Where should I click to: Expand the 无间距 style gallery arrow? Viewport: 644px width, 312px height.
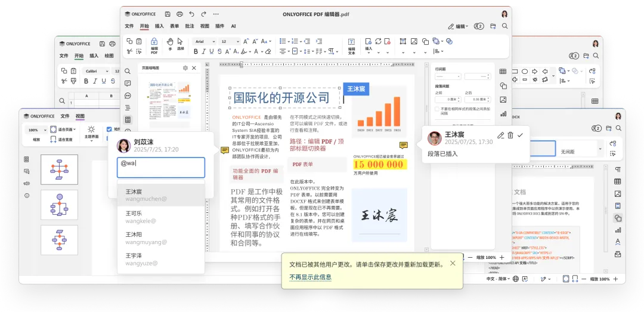[x=600, y=149]
